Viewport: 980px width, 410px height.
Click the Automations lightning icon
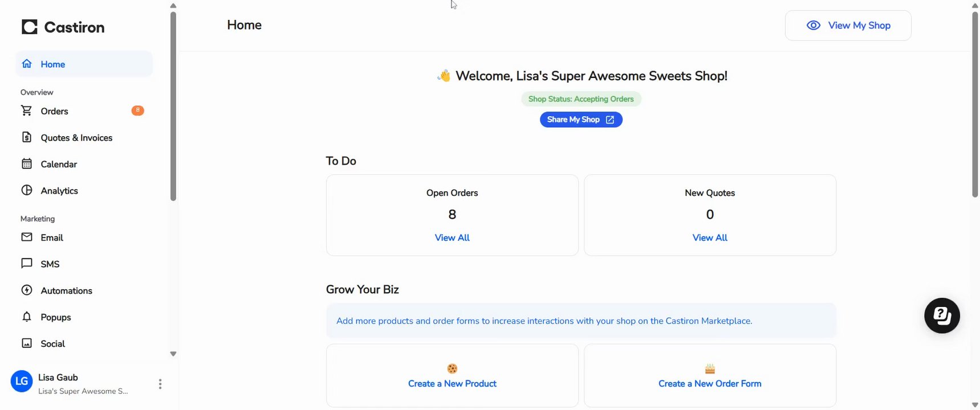point(27,290)
